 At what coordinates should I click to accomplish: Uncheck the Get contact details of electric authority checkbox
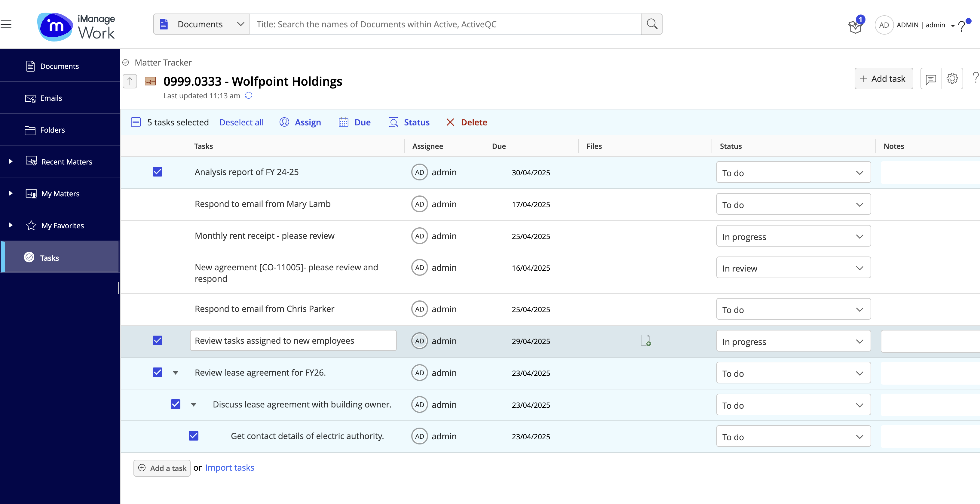[193, 436]
